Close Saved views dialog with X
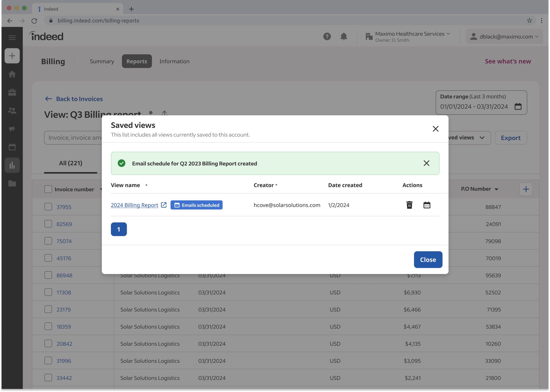The image size is (550, 392). click(x=435, y=129)
